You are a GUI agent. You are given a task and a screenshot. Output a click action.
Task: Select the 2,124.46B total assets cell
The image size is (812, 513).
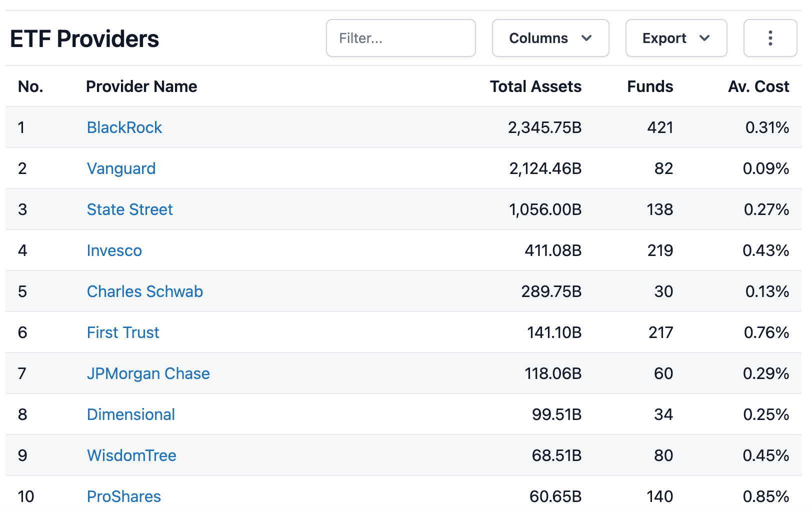(545, 168)
